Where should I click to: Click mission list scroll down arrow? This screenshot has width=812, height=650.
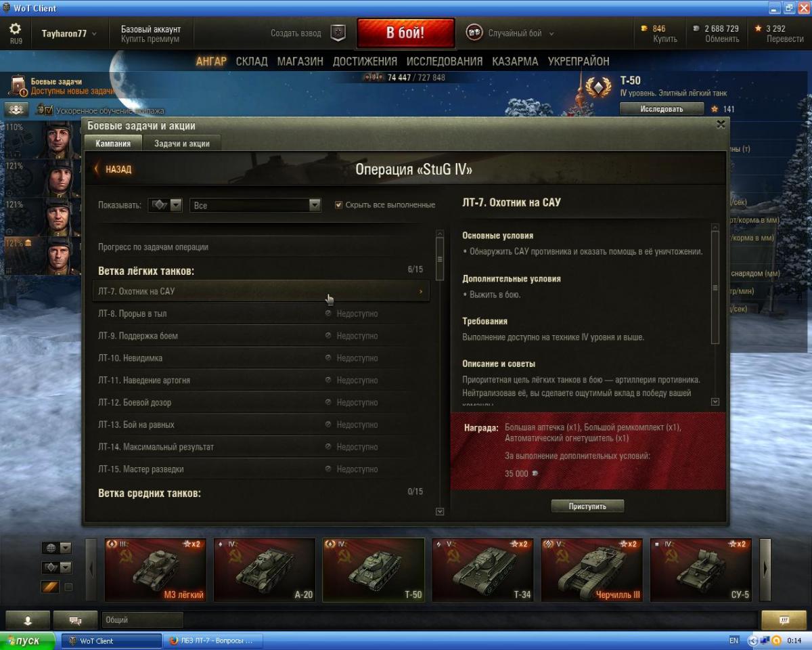[440, 512]
